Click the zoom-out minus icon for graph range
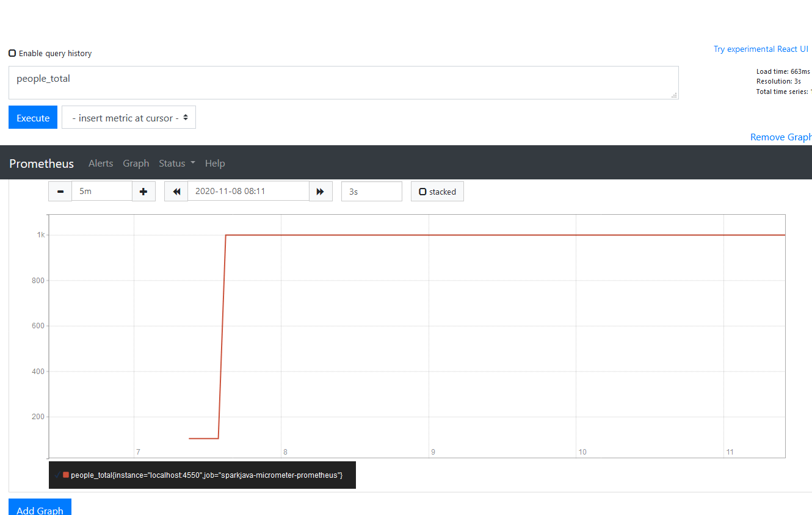Viewport: 812px width, 515px height. tap(60, 191)
